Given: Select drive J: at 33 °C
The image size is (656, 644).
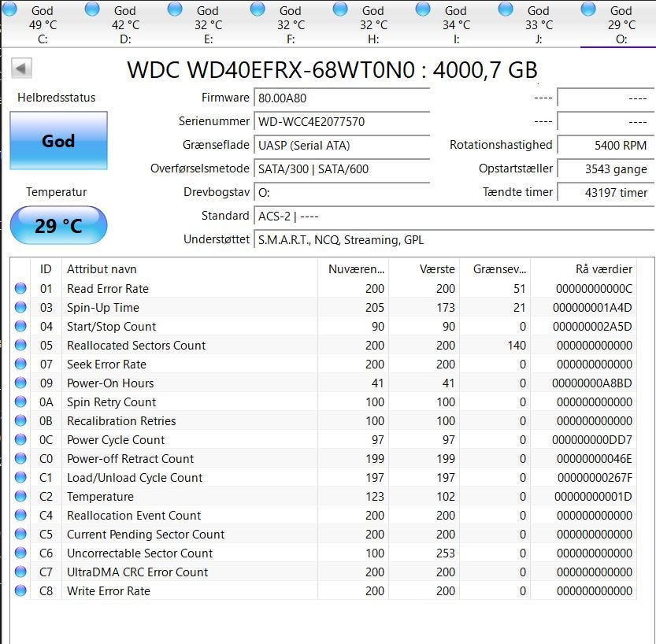Looking at the screenshot, I should [539, 24].
